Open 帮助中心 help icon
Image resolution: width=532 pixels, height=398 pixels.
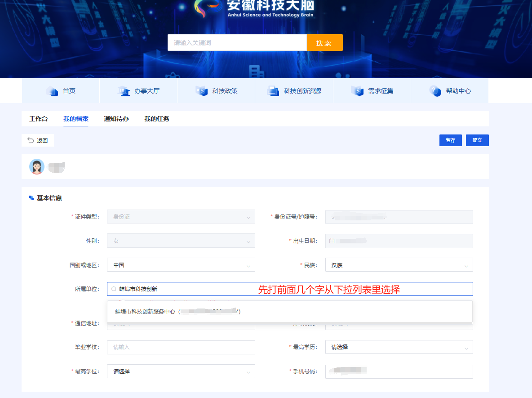(435, 91)
